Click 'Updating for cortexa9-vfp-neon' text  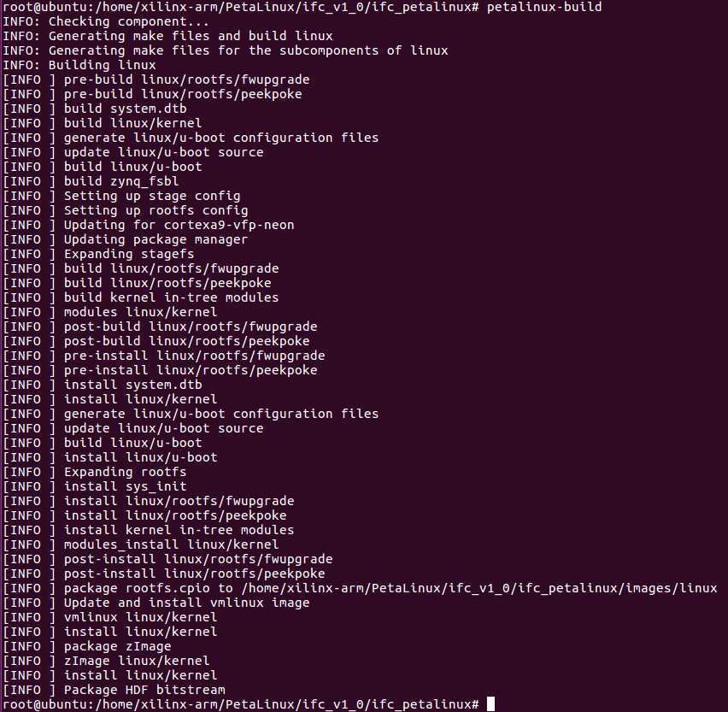179,225
